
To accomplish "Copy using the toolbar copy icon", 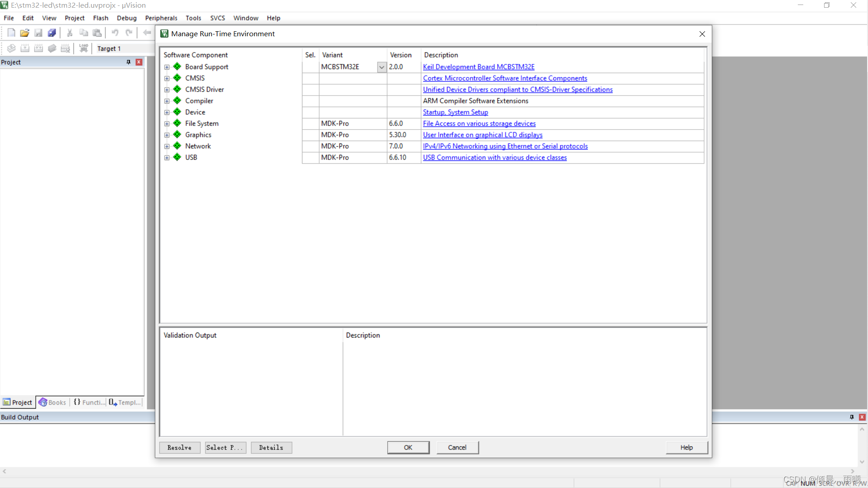I will (x=83, y=33).
